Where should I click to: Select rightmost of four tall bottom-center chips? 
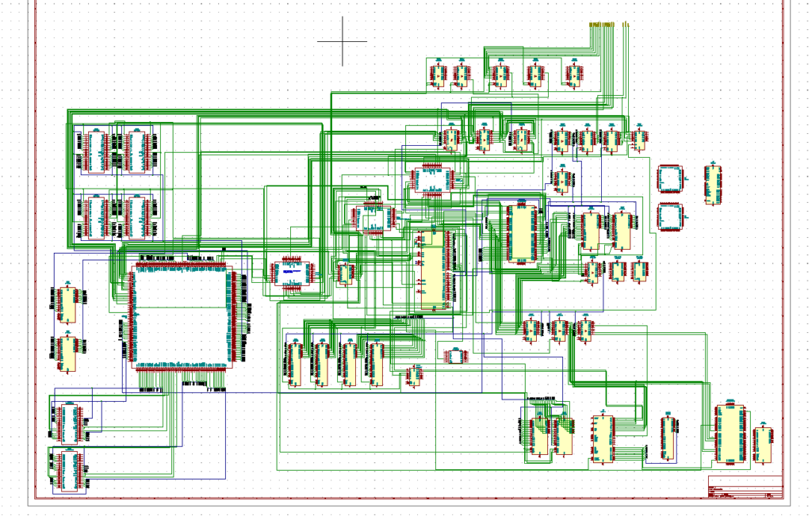pos(377,365)
